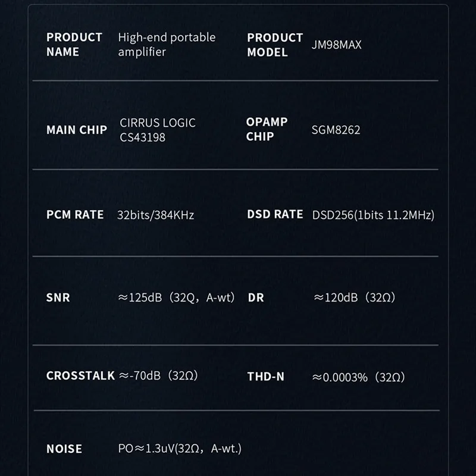
Task: Select the 'High-end portable amplifier' text
Action: point(167,45)
